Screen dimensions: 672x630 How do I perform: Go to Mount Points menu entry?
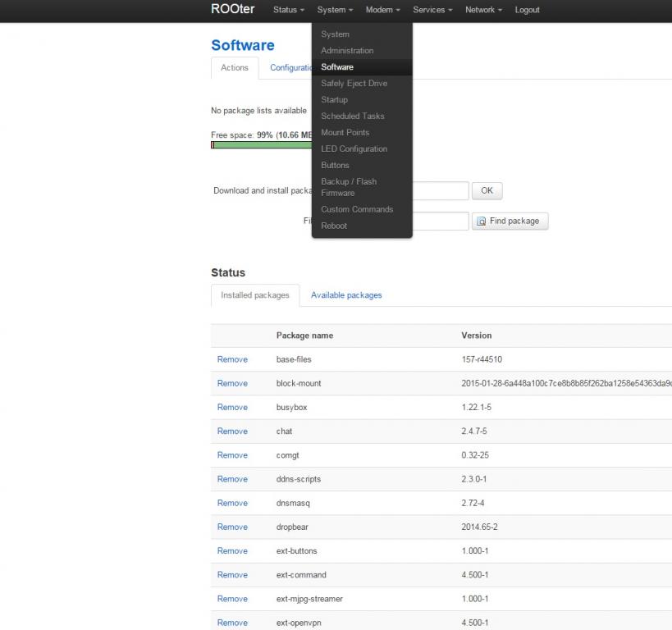(362, 132)
